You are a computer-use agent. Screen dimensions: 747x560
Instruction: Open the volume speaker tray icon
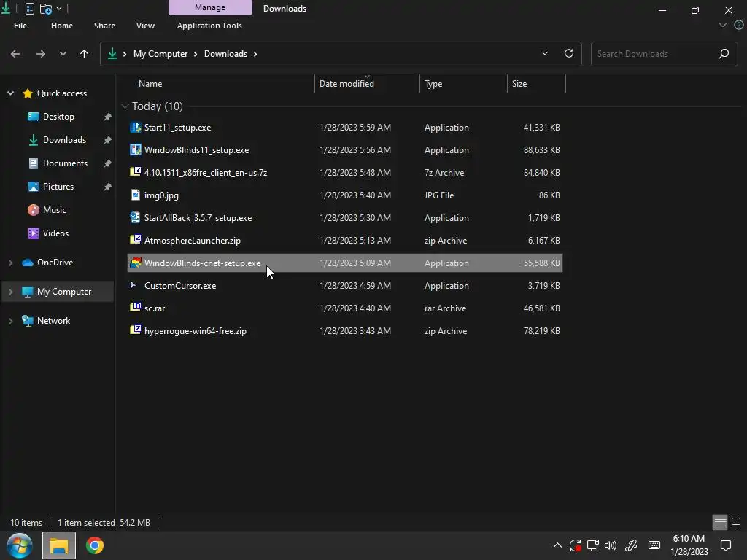611,545
